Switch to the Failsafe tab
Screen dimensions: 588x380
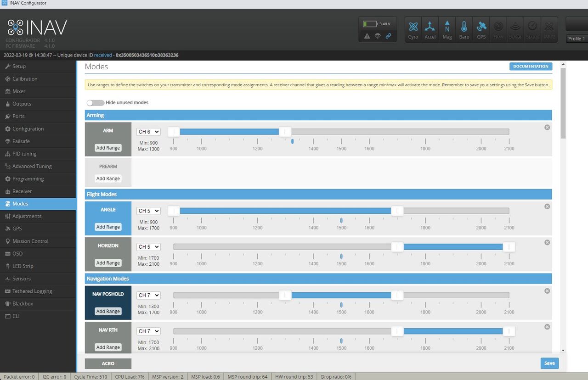(x=38, y=141)
